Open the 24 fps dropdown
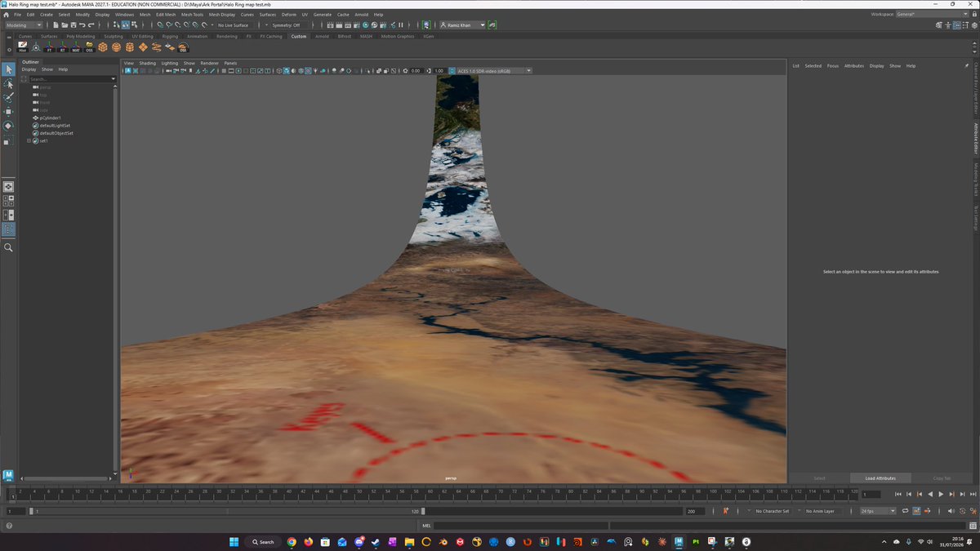This screenshot has height=551, width=980. tap(877, 511)
